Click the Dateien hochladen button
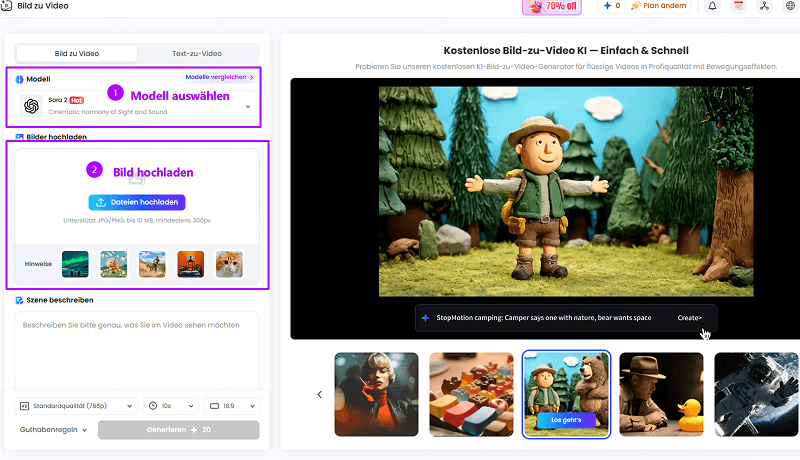 [x=137, y=202]
